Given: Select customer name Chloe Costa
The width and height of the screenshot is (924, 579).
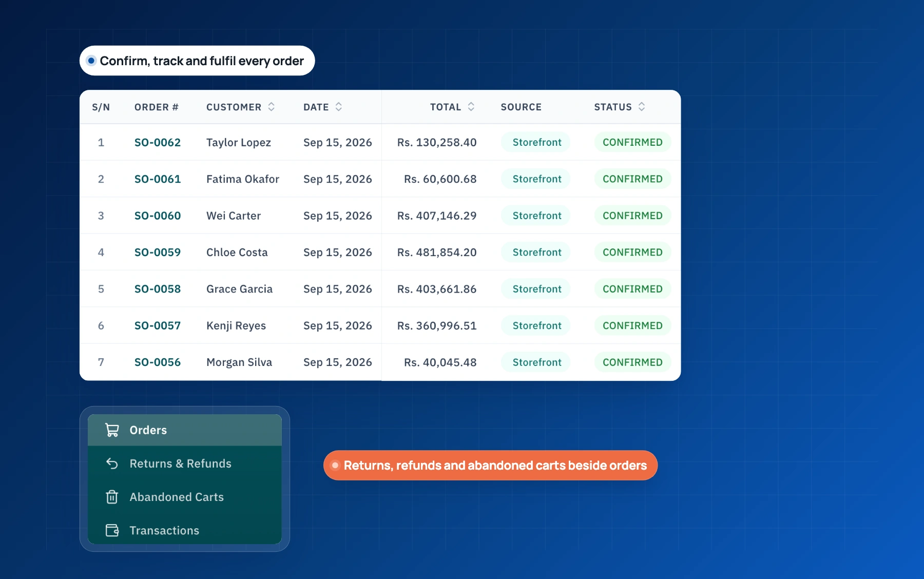Looking at the screenshot, I should [x=237, y=253].
